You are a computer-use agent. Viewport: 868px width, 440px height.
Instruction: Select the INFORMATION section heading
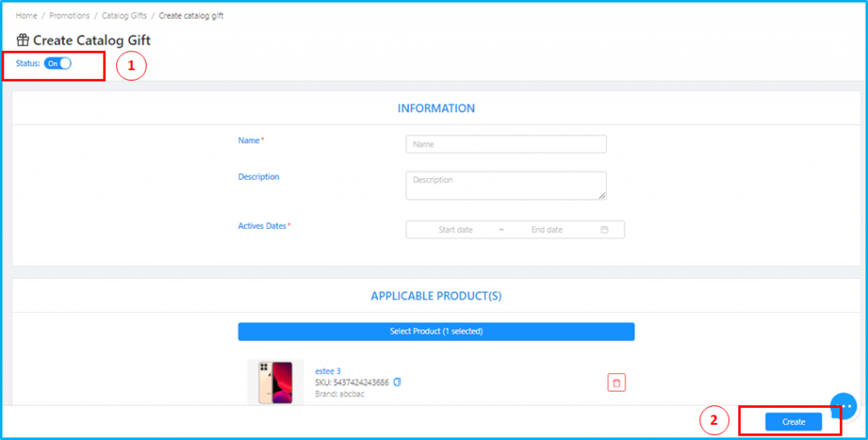click(437, 109)
